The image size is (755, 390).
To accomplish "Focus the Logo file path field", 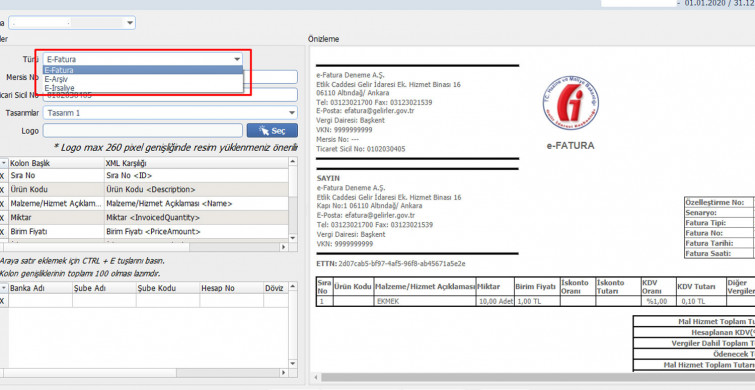I will pyautogui.click(x=143, y=130).
